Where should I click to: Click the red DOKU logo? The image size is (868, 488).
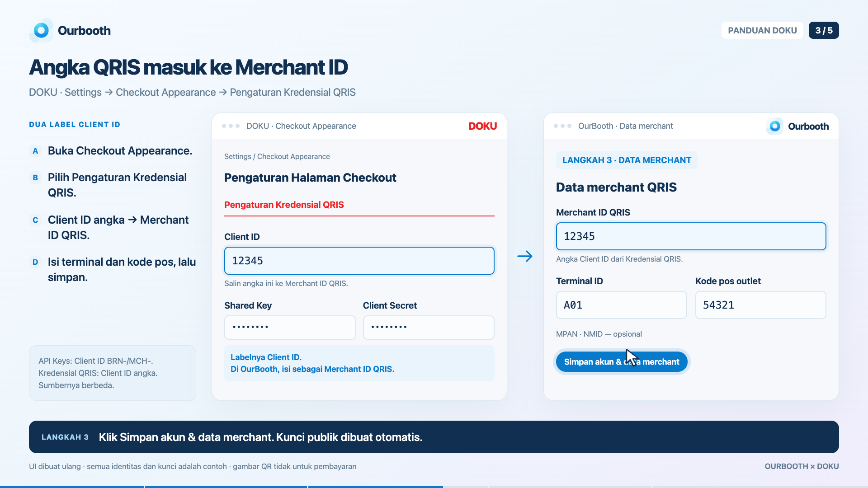[482, 126]
